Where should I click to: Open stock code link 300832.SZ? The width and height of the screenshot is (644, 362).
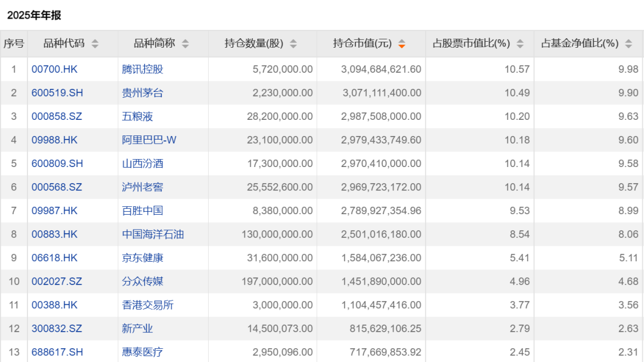coord(57,329)
